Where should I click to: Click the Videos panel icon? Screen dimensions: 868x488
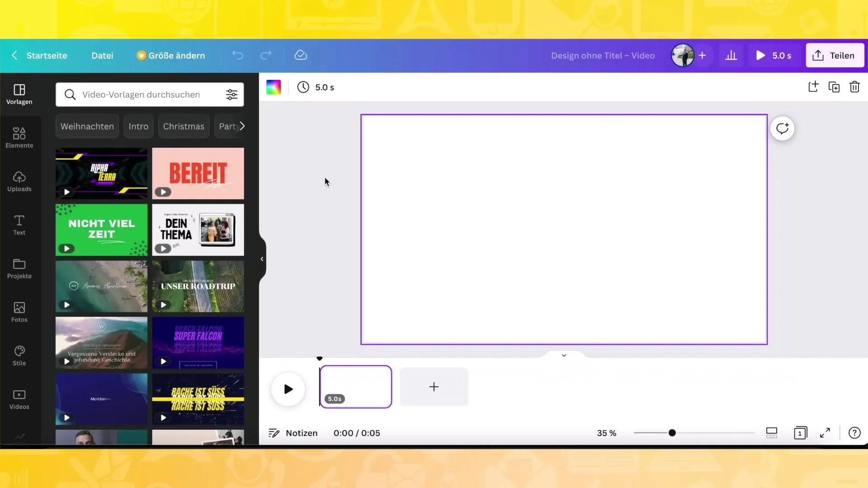click(x=19, y=399)
